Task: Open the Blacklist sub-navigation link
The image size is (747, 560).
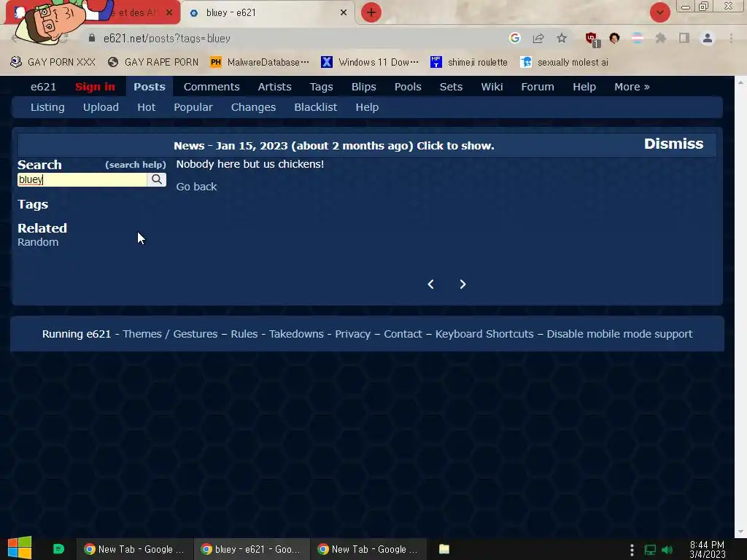Action: 315,107
